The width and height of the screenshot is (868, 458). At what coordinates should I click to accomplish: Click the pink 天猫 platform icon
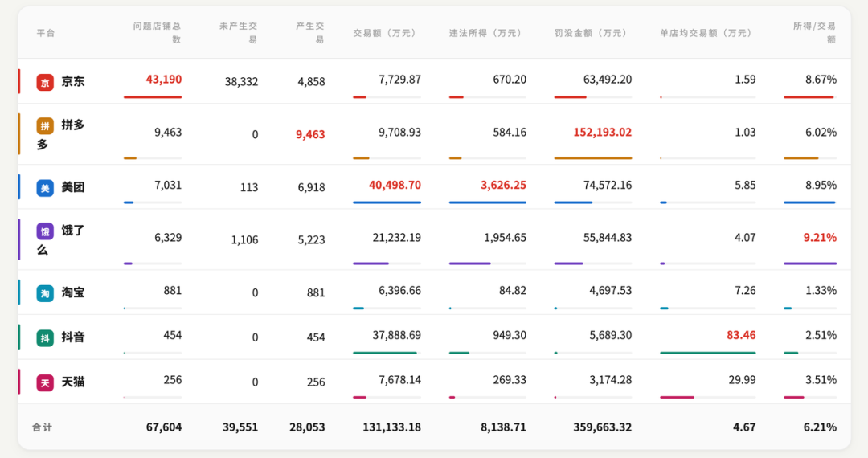point(45,383)
